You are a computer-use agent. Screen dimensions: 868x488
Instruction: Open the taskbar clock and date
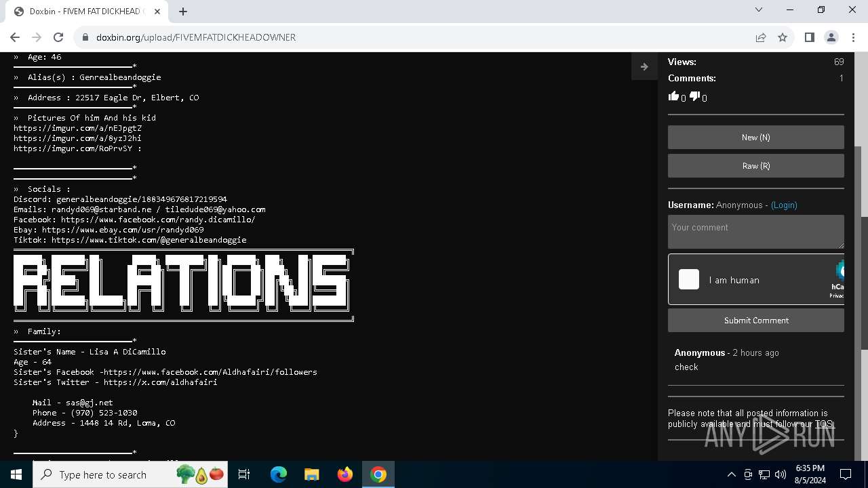click(x=810, y=474)
